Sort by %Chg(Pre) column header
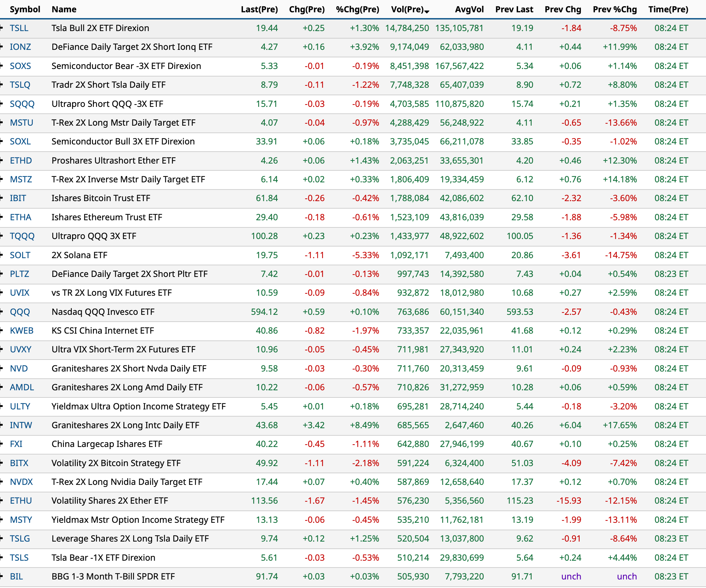The height and width of the screenshot is (588, 706). click(x=357, y=9)
